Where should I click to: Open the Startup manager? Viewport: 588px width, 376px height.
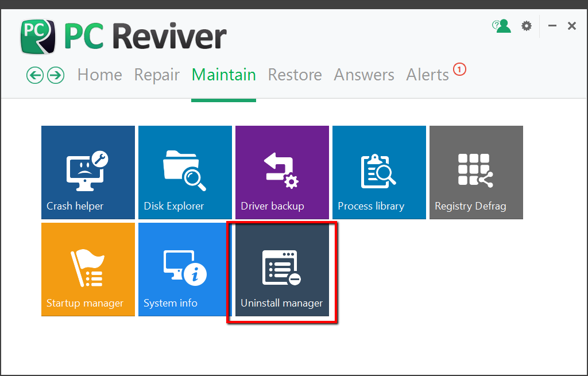[87, 269]
